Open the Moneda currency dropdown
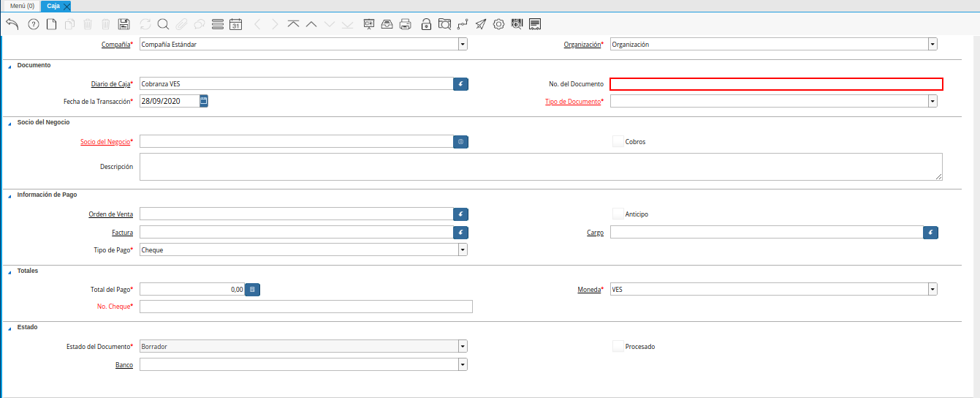 tap(932, 290)
